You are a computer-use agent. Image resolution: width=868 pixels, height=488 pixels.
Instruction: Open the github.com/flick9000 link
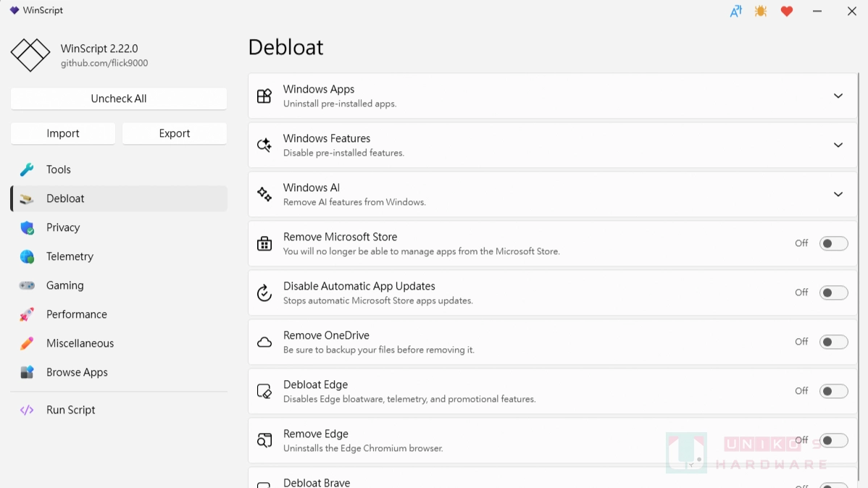pyautogui.click(x=104, y=63)
